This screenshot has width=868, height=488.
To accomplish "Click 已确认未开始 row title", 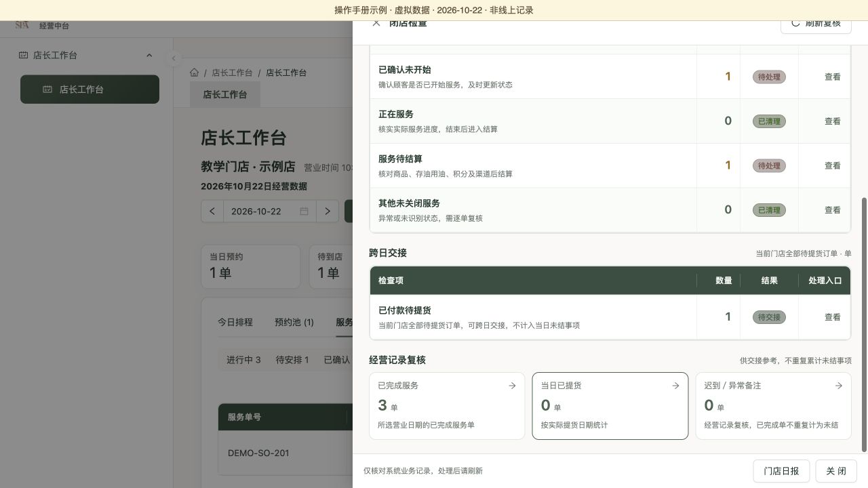I will (x=404, y=70).
